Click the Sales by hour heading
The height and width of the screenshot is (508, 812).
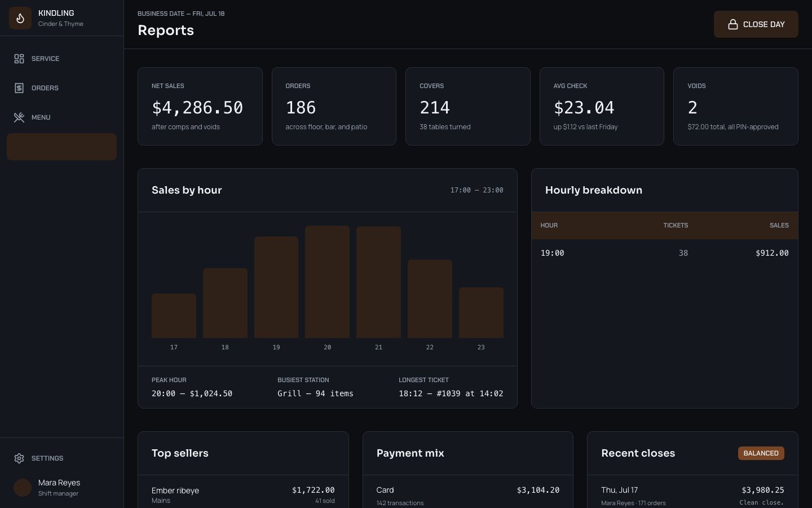coord(187,190)
